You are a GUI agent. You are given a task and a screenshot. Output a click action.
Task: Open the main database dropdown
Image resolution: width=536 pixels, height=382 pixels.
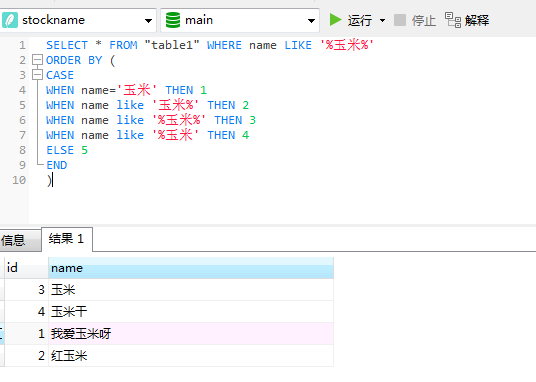[311, 21]
